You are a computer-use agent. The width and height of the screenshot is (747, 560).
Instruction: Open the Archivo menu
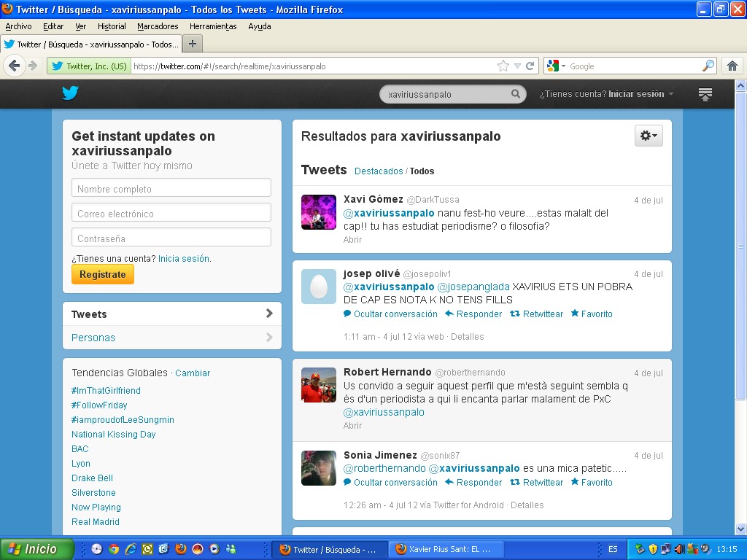pos(18,27)
